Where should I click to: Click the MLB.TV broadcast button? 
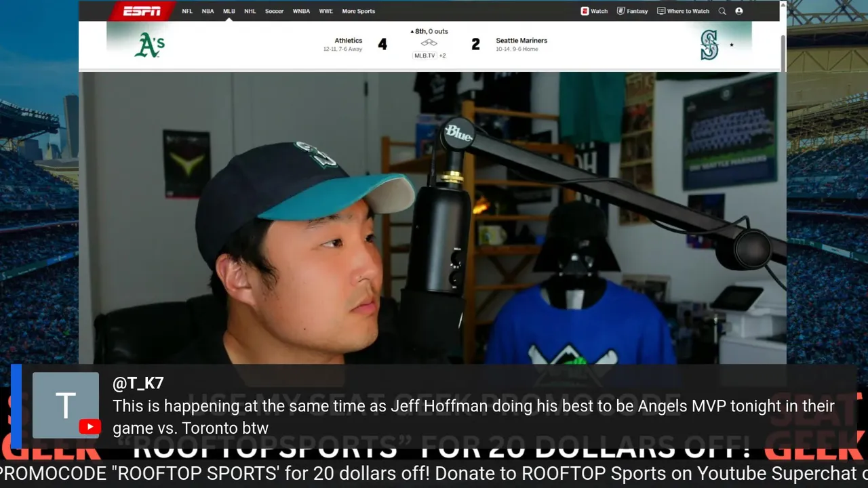click(x=425, y=56)
